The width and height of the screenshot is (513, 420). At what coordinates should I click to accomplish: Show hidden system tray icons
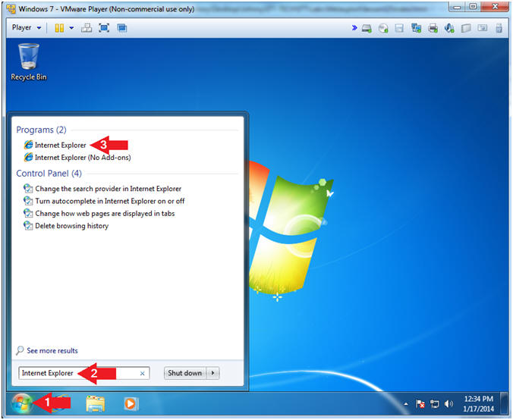[x=406, y=404]
